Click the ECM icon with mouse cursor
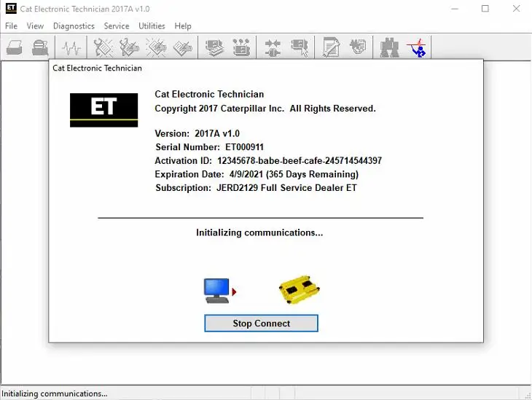 (299, 48)
